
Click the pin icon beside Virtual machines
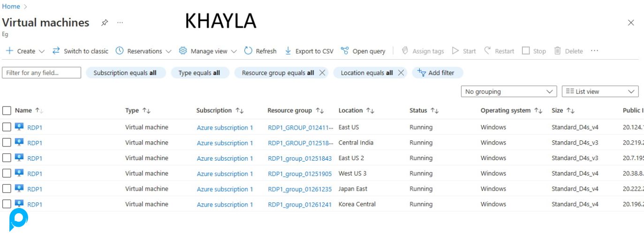tap(105, 23)
